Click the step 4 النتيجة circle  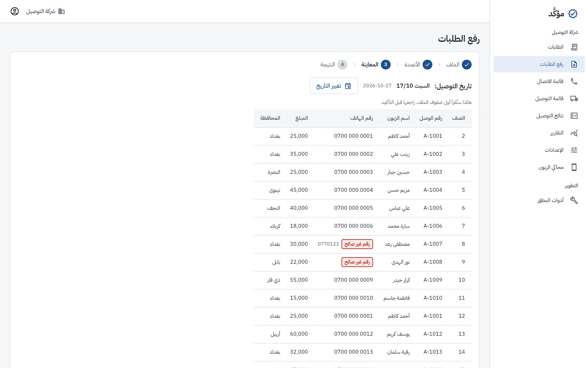tap(342, 65)
